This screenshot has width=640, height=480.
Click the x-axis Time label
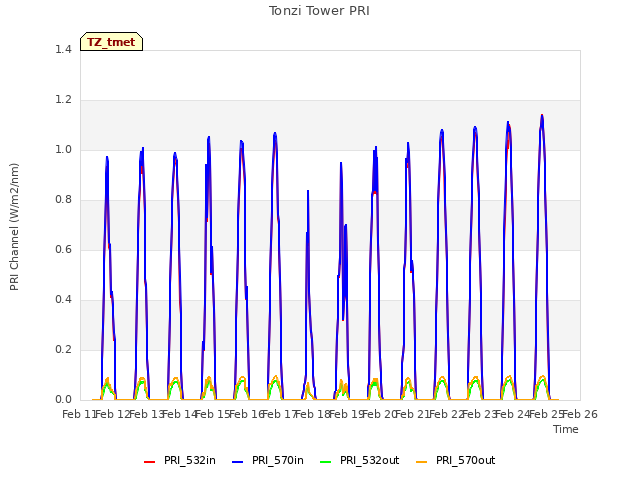click(x=566, y=429)
